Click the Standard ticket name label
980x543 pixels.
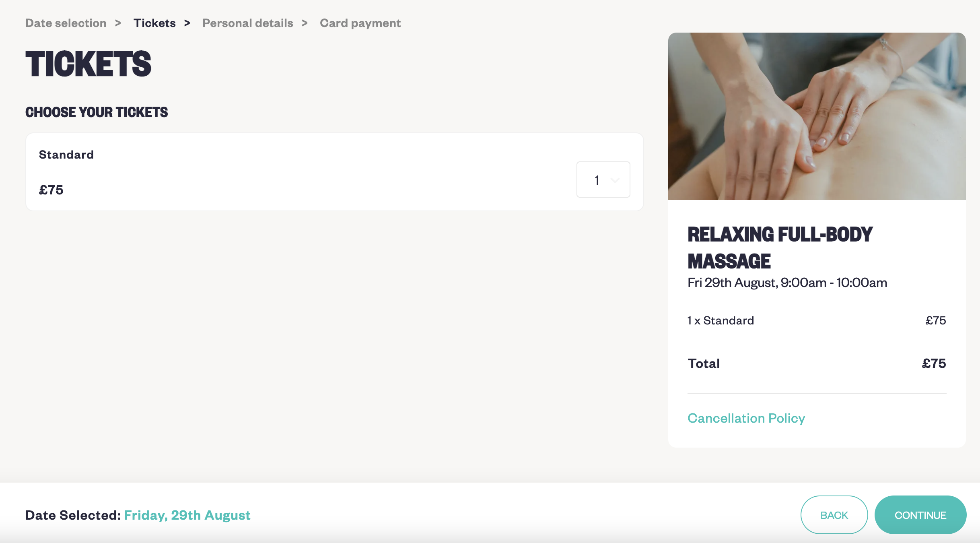pyautogui.click(x=66, y=155)
